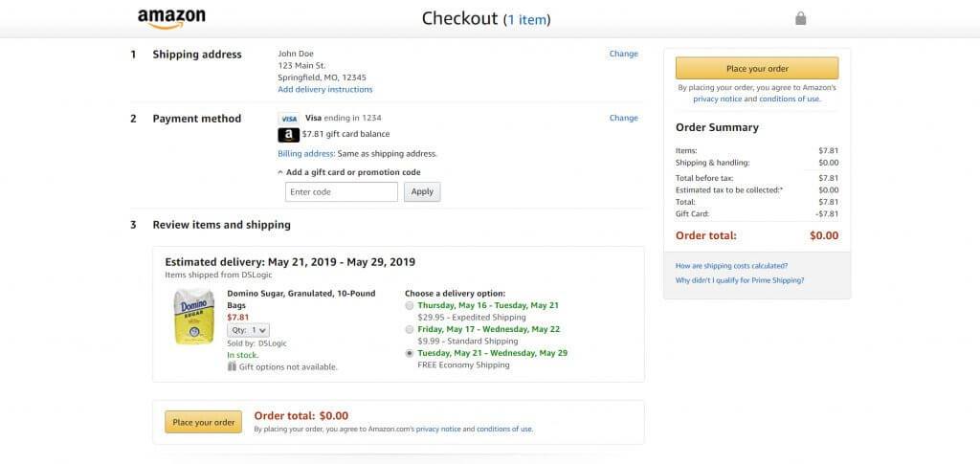Open the 1 item link in header

pyautogui.click(x=527, y=19)
